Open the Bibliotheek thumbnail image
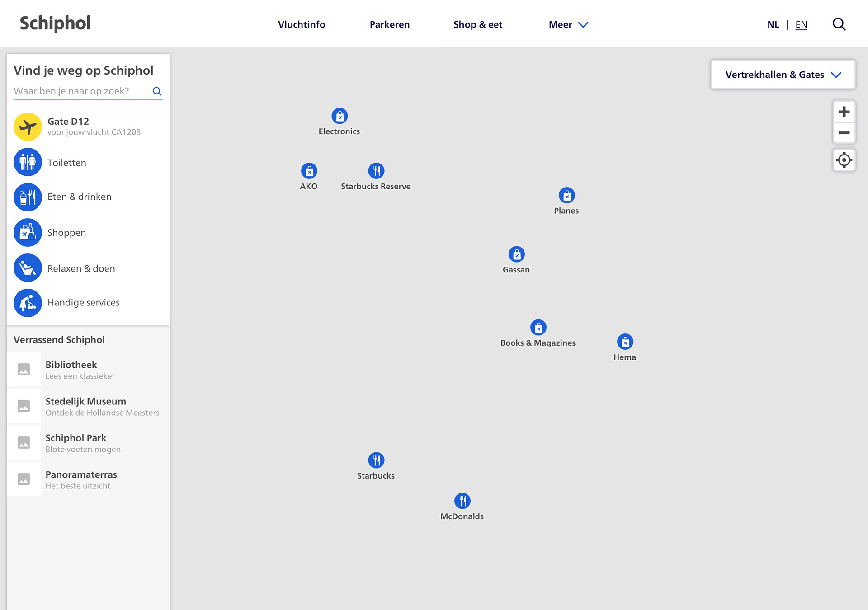The width and height of the screenshot is (868, 610). tap(24, 370)
